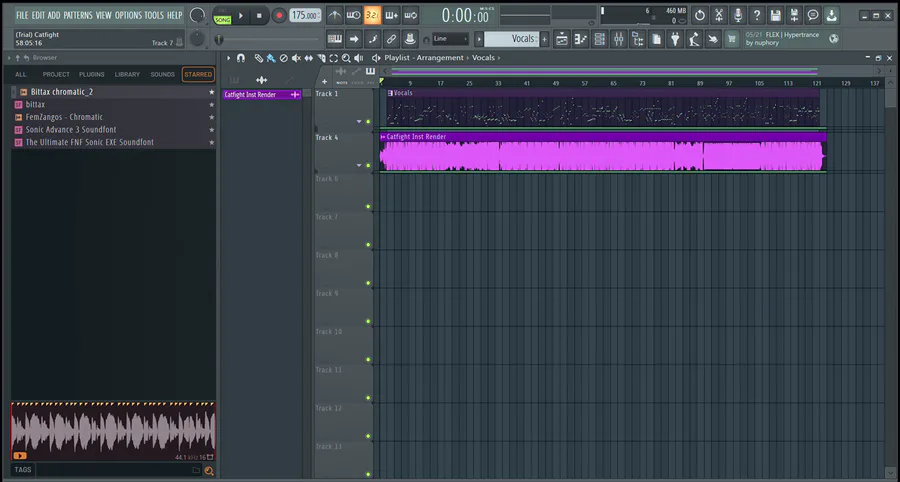Select the playlist delete tool
Image resolution: width=900 pixels, height=482 pixels.
pyautogui.click(x=284, y=58)
